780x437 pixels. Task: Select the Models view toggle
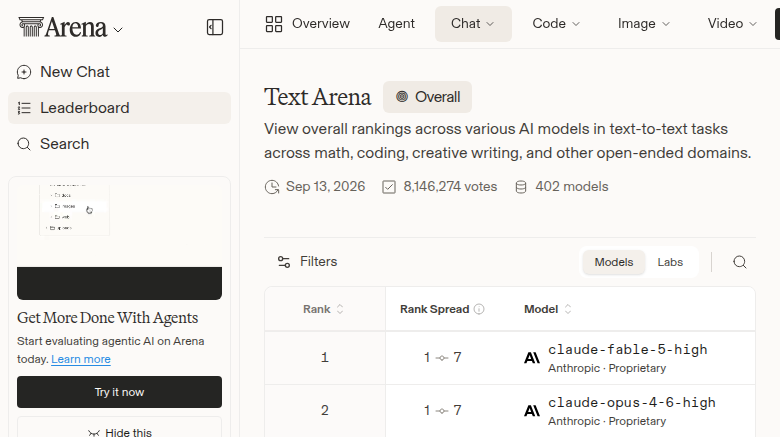pyautogui.click(x=614, y=262)
